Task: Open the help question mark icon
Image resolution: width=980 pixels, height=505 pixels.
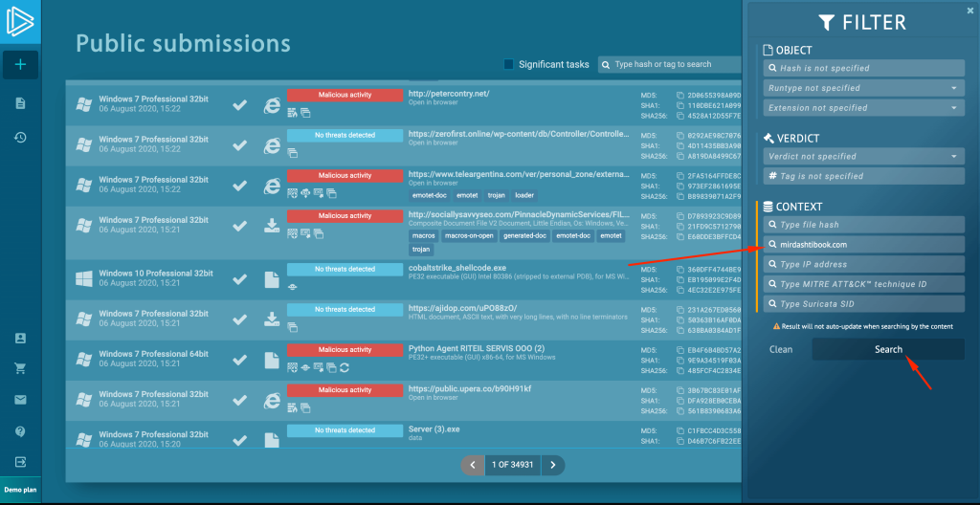Action: 20,431
